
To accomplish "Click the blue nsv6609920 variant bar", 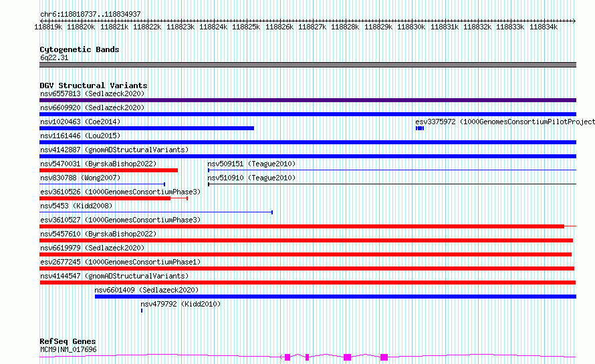I will (x=308, y=114).
